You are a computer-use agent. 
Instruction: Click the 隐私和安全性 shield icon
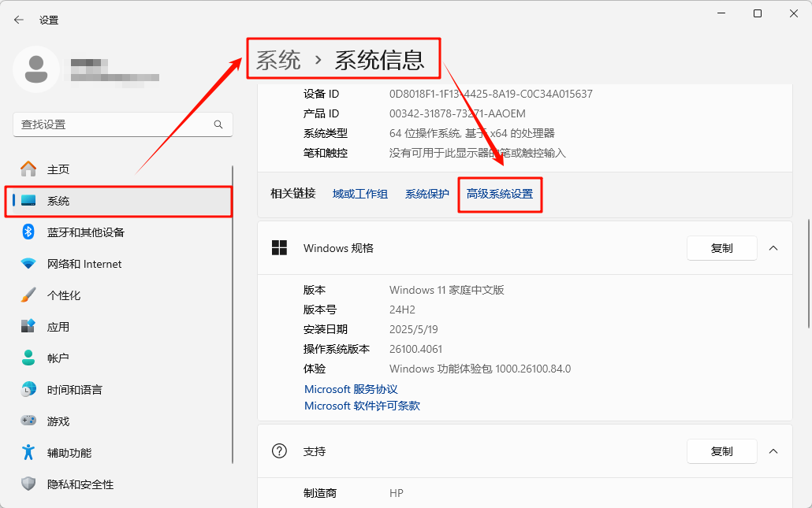28,484
